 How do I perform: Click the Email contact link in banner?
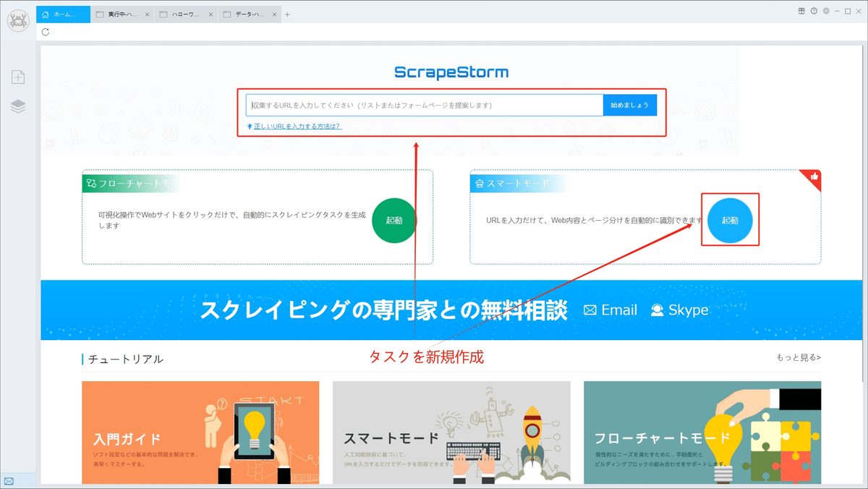pyautogui.click(x=610, y=310)
